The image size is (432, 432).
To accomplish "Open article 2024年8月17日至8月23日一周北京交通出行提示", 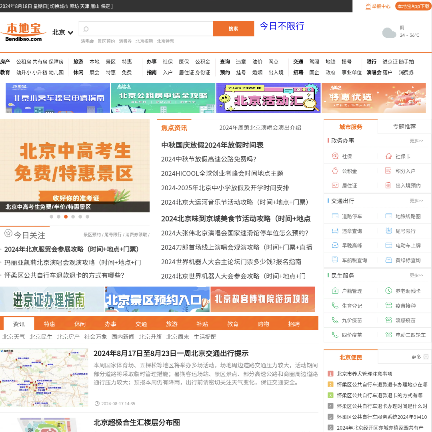I will tap(171, 353).
